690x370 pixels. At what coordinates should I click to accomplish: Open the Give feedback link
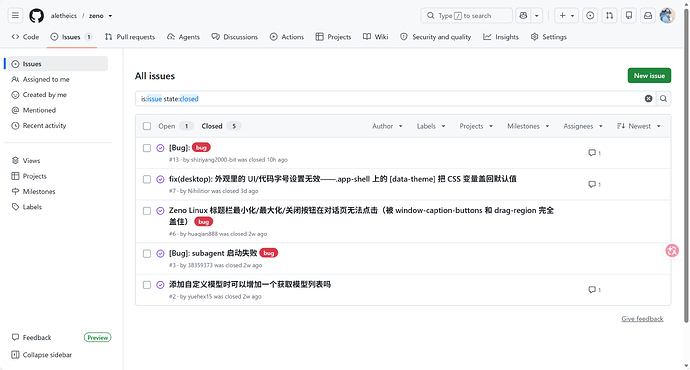pos(642,319)
